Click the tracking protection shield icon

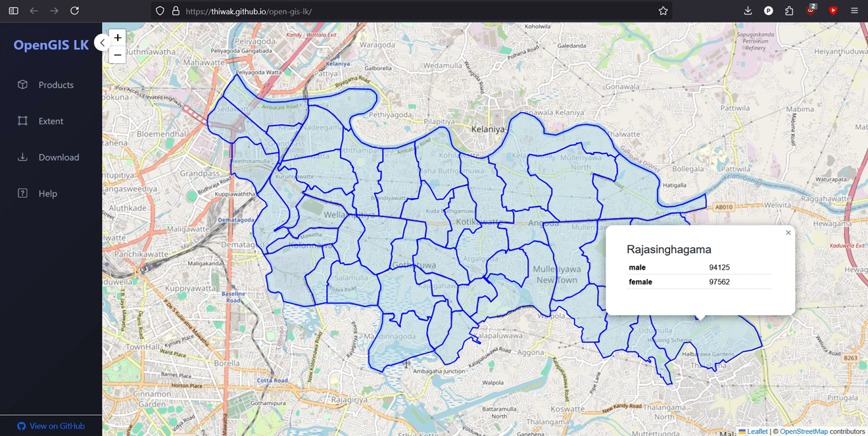coord(160,11)
